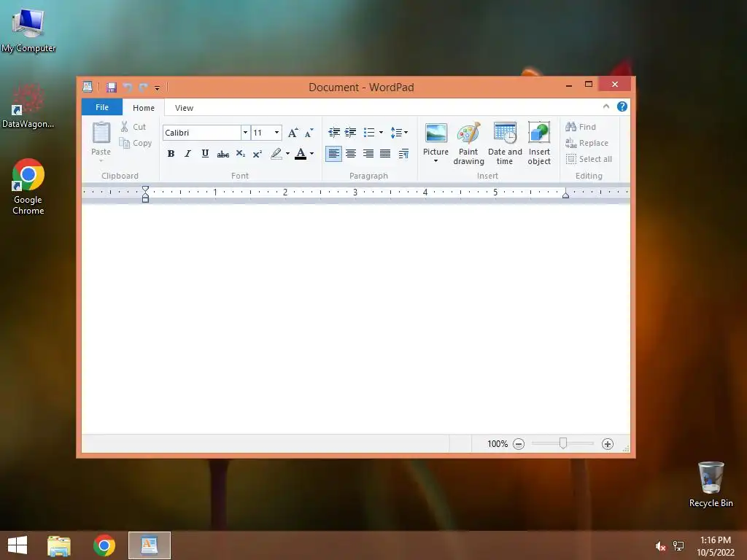
Task: Open the Windows Start button
Action: coord(18,545)
